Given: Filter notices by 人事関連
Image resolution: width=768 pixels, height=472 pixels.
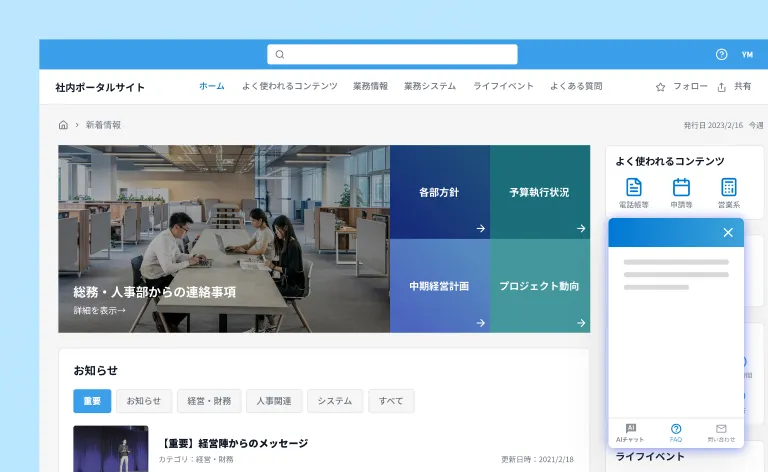Looking at the screenshot, I should (x=274, y=401).
